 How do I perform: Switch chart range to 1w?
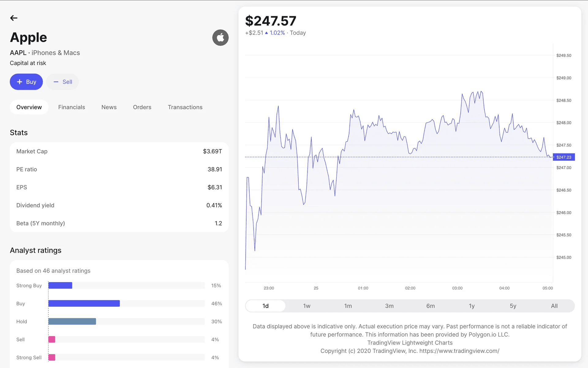(x=307, y=306)
